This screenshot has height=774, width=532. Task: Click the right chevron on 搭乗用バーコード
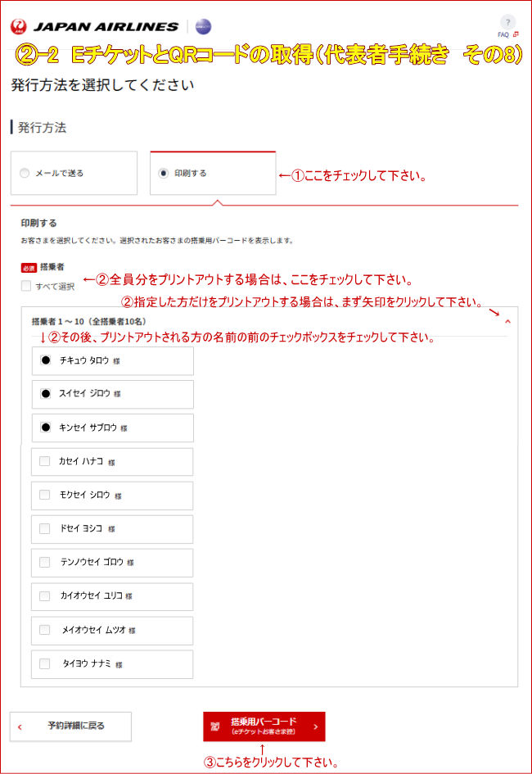tap(316, 726)
